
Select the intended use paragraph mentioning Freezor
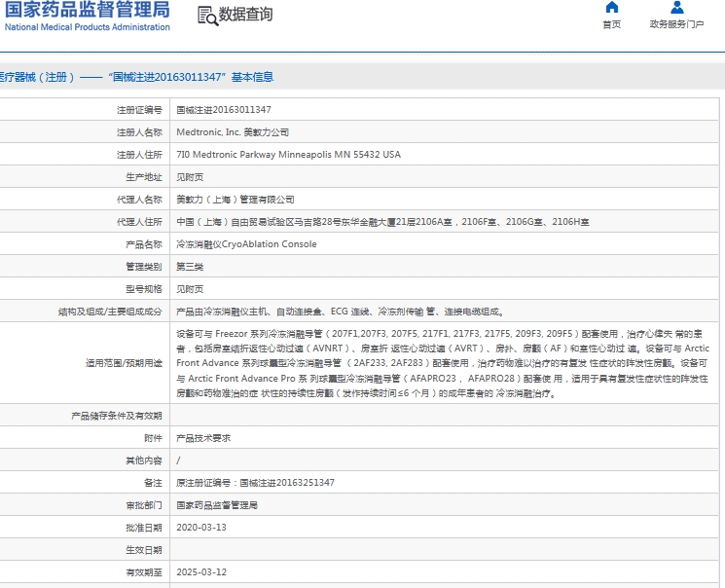click(x=443, y=363)
